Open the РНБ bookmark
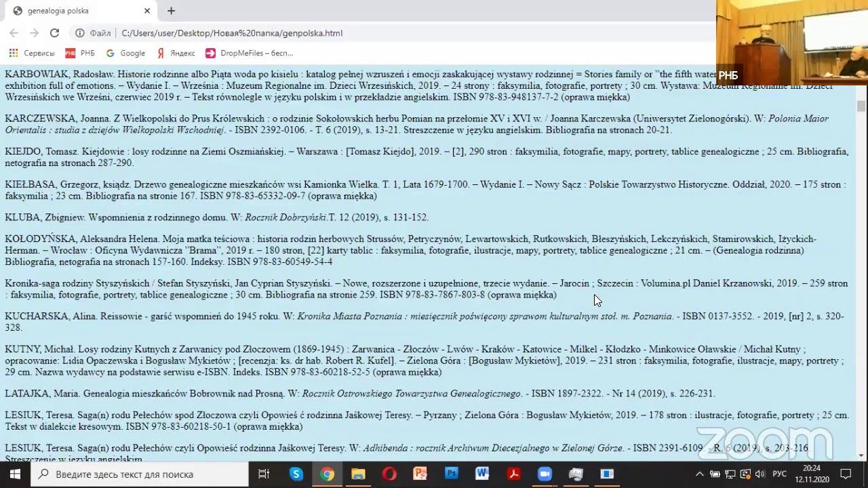 click(80, 53)
